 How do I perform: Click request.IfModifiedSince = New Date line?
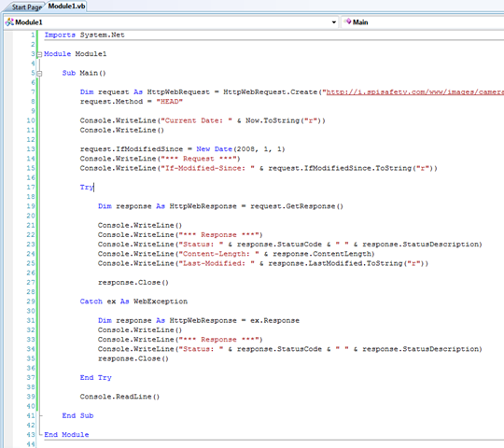pyautogui.click(x=182, y=149)
